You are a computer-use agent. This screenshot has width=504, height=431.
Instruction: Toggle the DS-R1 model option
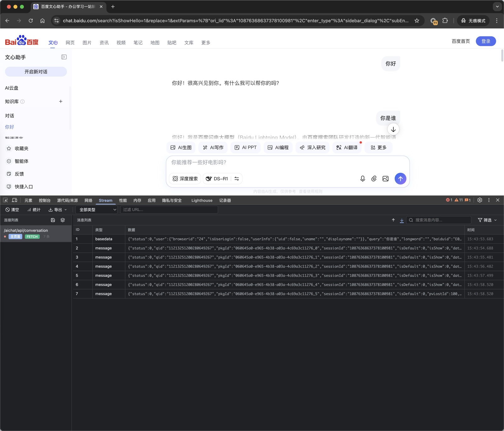coord(217,179)
